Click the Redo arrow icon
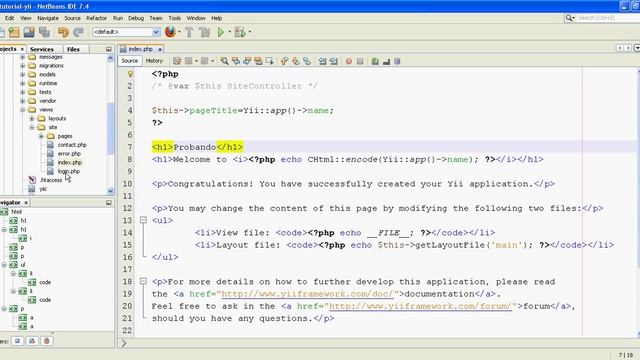This screenshot has width=640, height=360. pyautogui.click(x=78, y=32)
